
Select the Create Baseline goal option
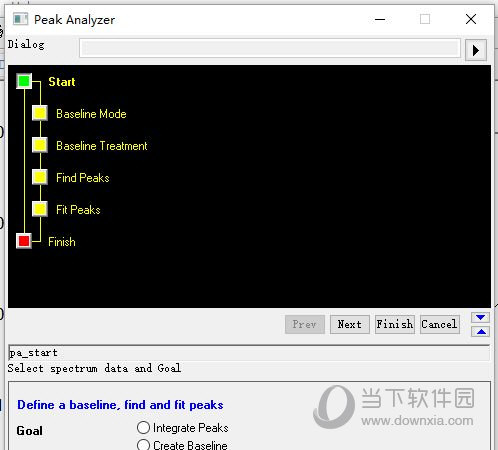click(x=182, y=445)
